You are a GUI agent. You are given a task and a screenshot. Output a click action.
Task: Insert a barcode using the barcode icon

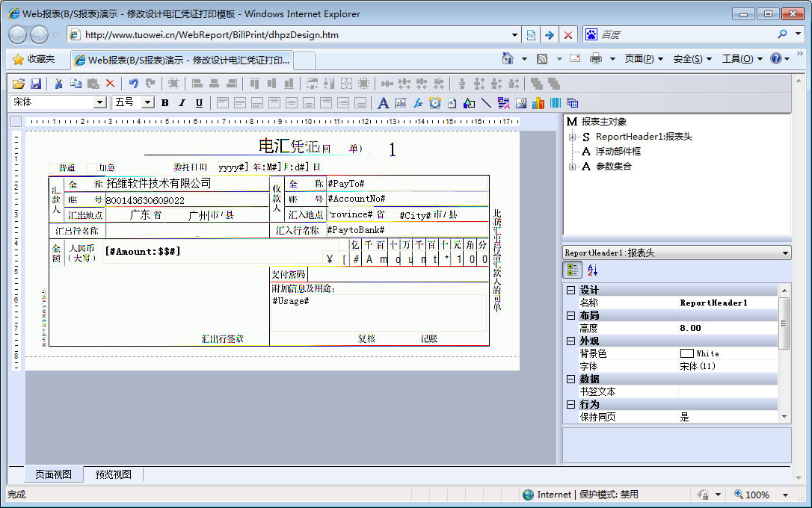556,103
